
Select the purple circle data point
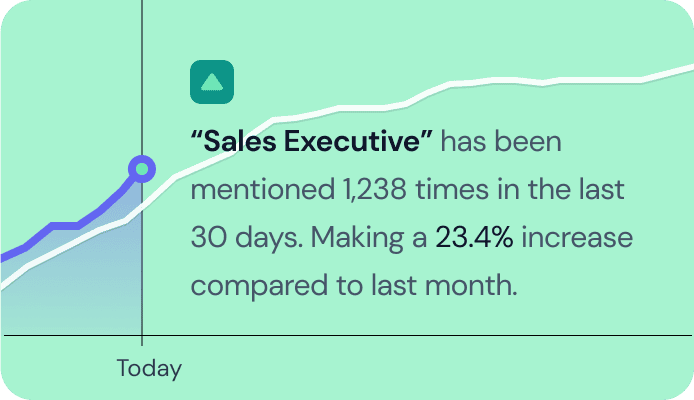pyautogui.click(x=142, y=168)
